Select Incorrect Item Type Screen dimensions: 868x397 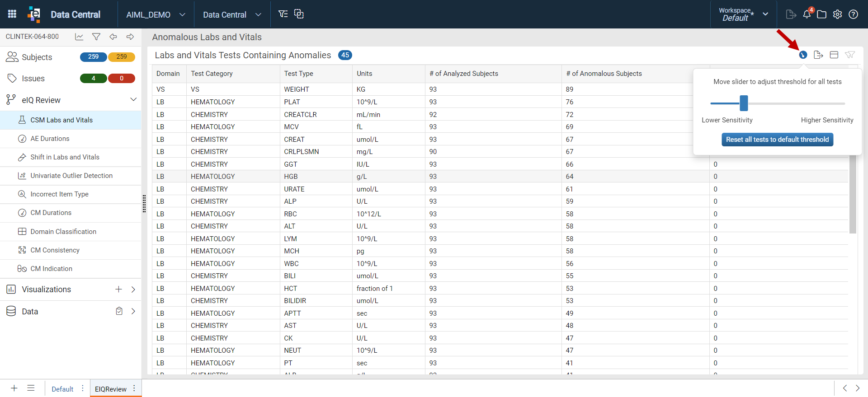pos(71,194)
